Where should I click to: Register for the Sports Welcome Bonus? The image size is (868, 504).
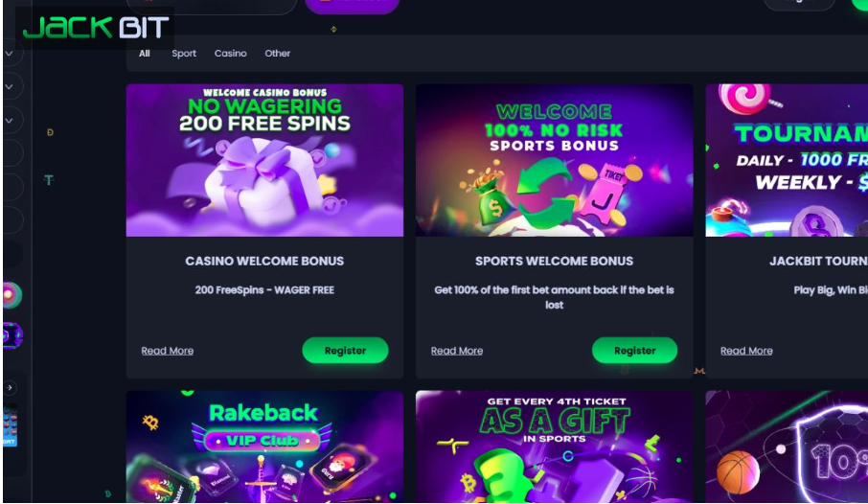coord(634,350)
